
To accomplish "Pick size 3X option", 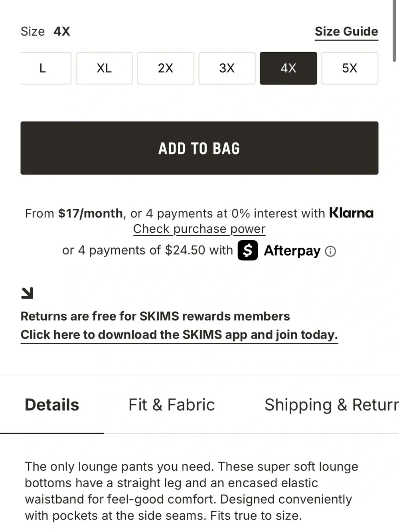I will pyautogui.click(x=227, y=68).
